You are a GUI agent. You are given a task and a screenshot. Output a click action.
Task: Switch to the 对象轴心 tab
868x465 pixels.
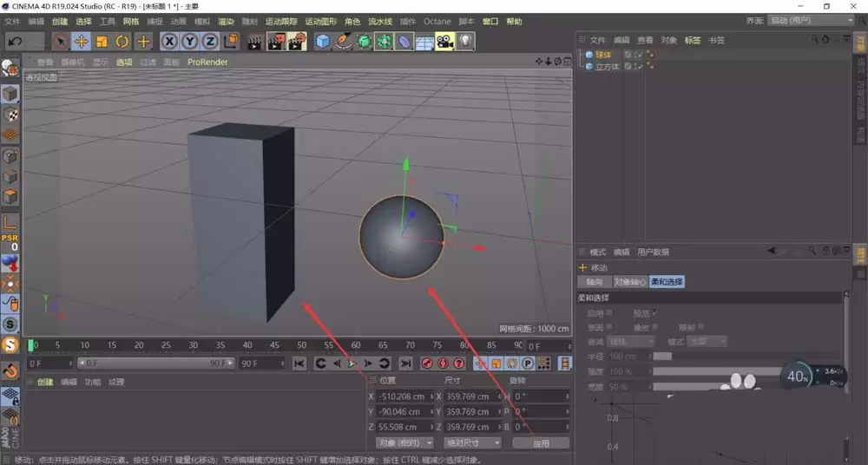pyautogui.click(x=630, y=282)
